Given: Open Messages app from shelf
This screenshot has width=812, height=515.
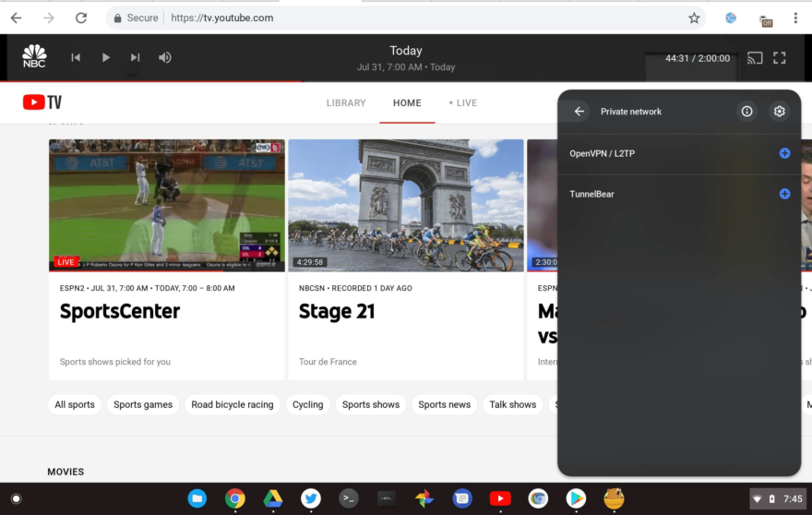Looking at the screenshot, I should click(462, 498).
